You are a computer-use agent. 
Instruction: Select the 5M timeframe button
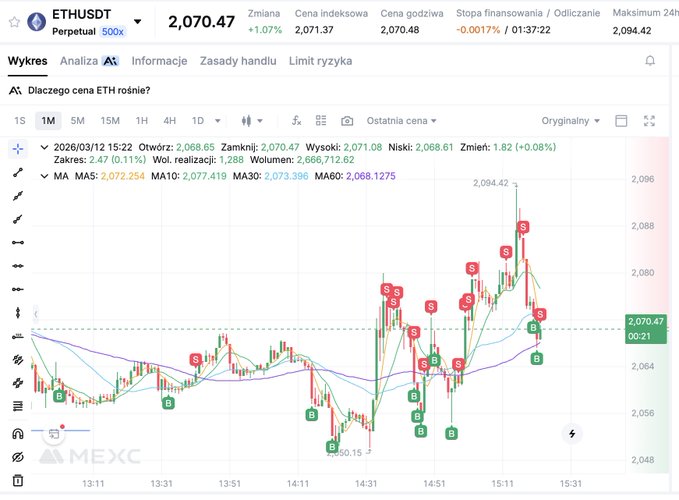tap(77, 120)
